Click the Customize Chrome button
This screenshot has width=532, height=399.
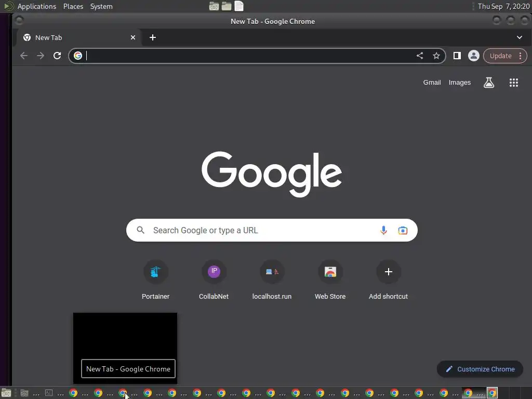[x=480, y=369]
